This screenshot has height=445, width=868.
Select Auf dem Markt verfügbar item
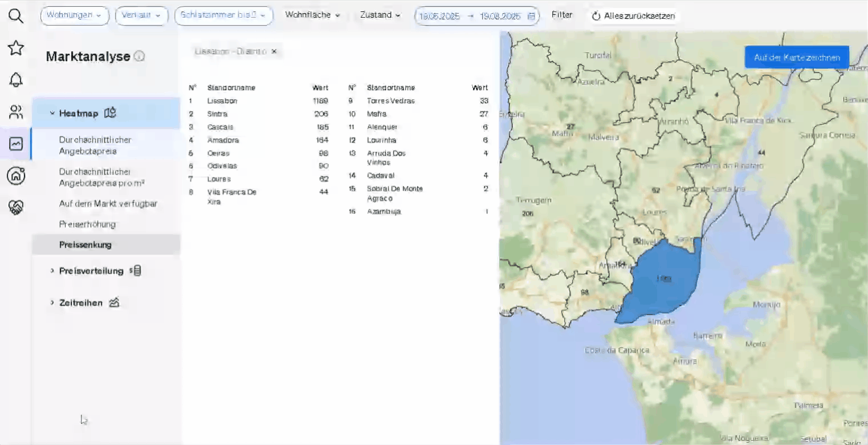108,204
